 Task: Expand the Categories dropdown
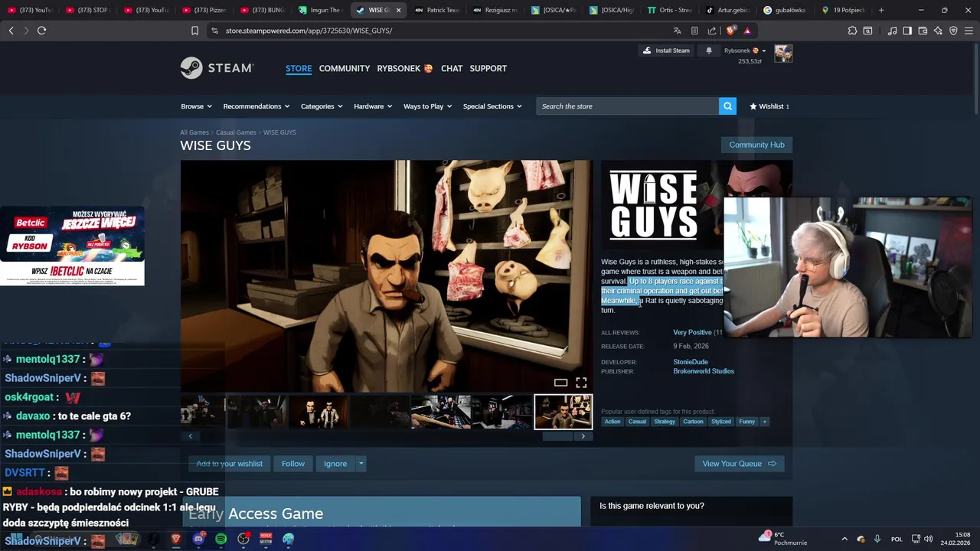322,106
